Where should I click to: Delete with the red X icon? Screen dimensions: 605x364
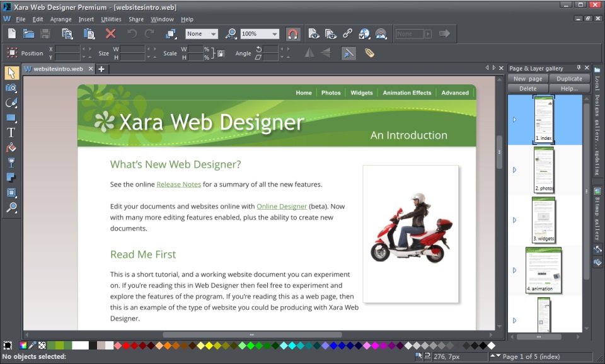click(111, 34)
